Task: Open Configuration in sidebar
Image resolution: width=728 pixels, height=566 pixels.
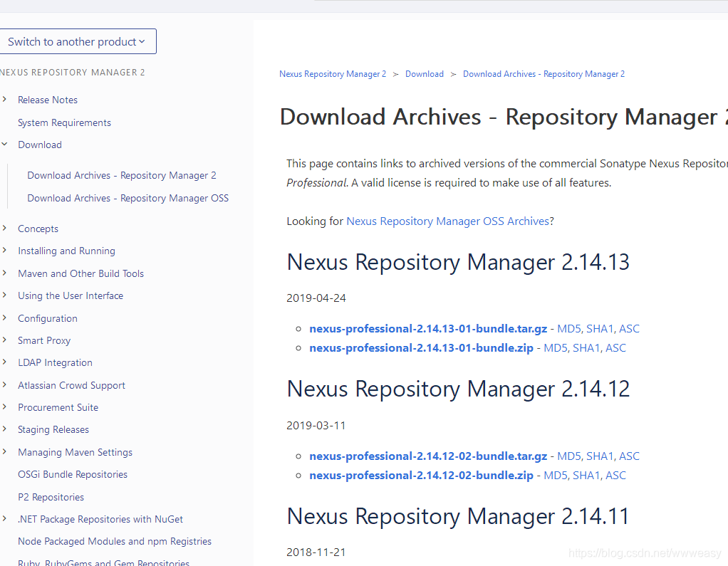Action: (47, 319)
